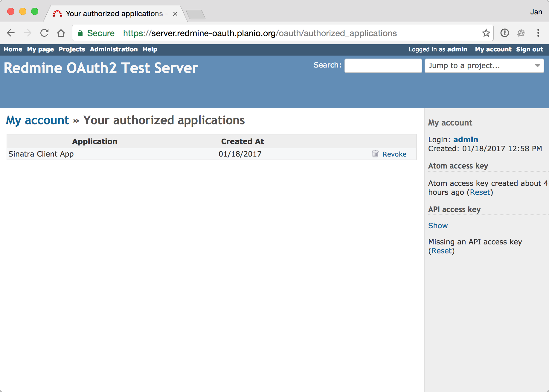Reset the Atom access key
This screenshot has height=392, width=549.
point(480,192)
